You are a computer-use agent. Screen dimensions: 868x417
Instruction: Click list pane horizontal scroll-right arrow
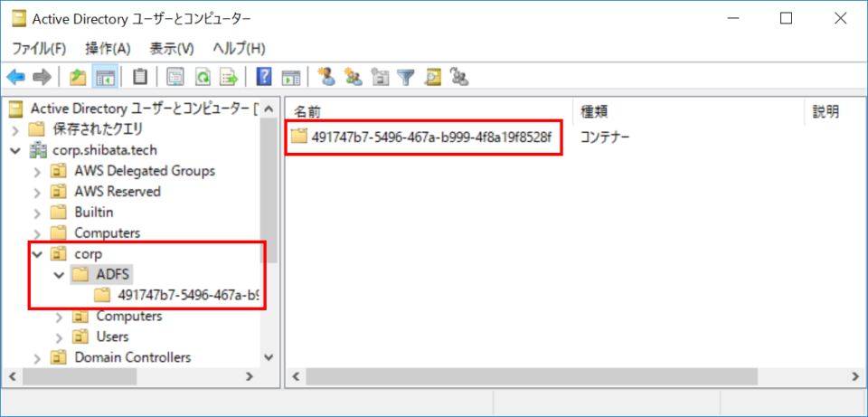(x=854, y=376)
